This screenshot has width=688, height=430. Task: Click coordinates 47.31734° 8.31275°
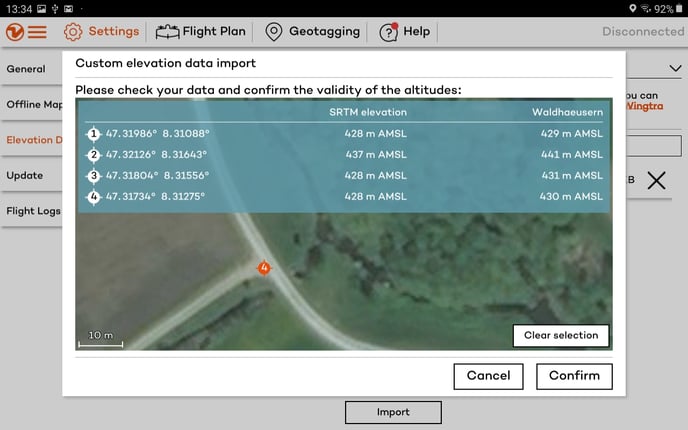tap(155, 196)
